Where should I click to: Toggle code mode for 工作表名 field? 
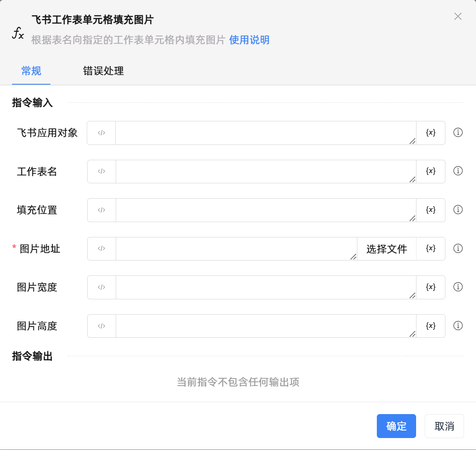coord(101,171)
